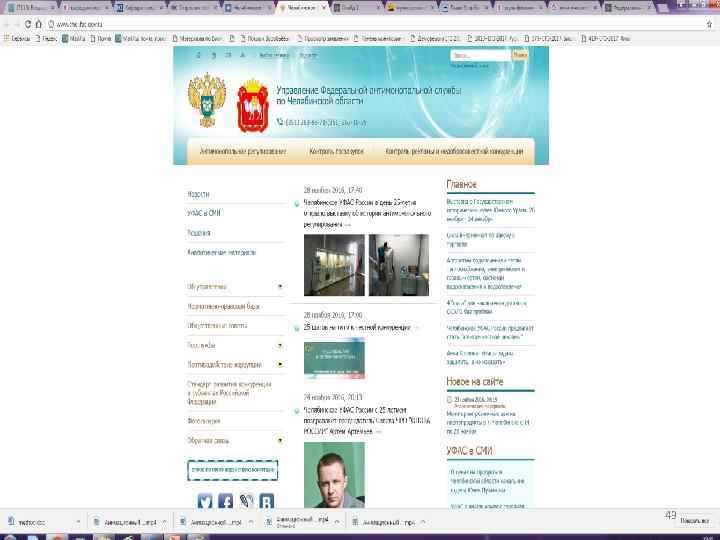
Task: Open the man's portrait photo thumbnail
Action: coord(334,475)
